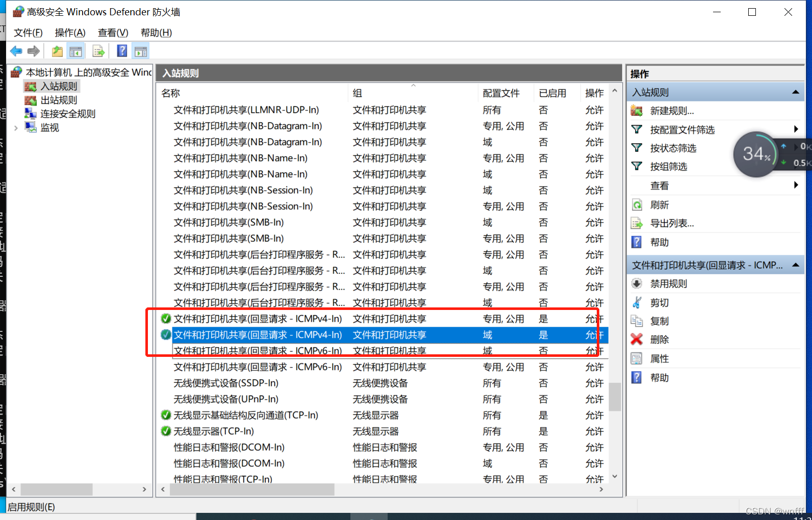812x520 pixels.
Task: Select 出站规则 in the tree
Action: pos(59,100)
